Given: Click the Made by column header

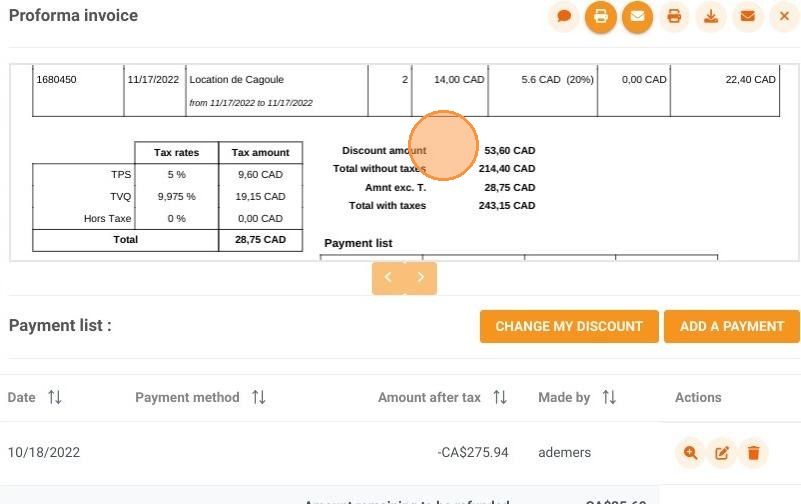Looking at the screenshot, I should [x=564, y=397].
